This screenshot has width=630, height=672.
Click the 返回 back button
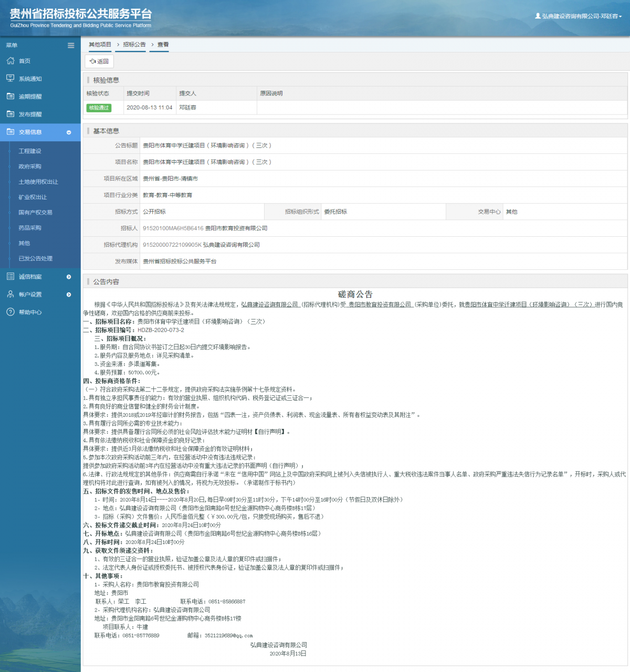pyautogui.click(x=99, y=61)
